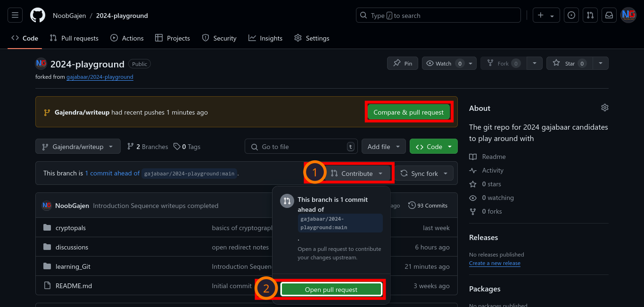Focus the Type / to search box
This screenshot has height=307, width=644.
tap(438, 16)
